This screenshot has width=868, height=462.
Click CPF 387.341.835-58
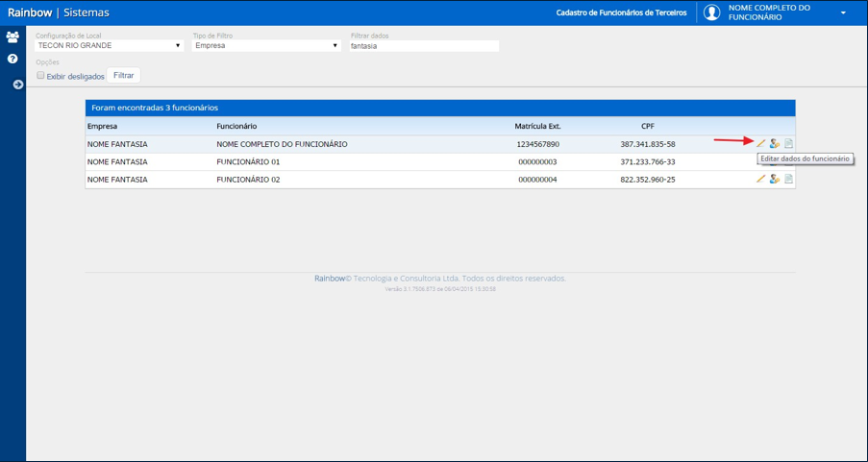[x=648, y=144]
